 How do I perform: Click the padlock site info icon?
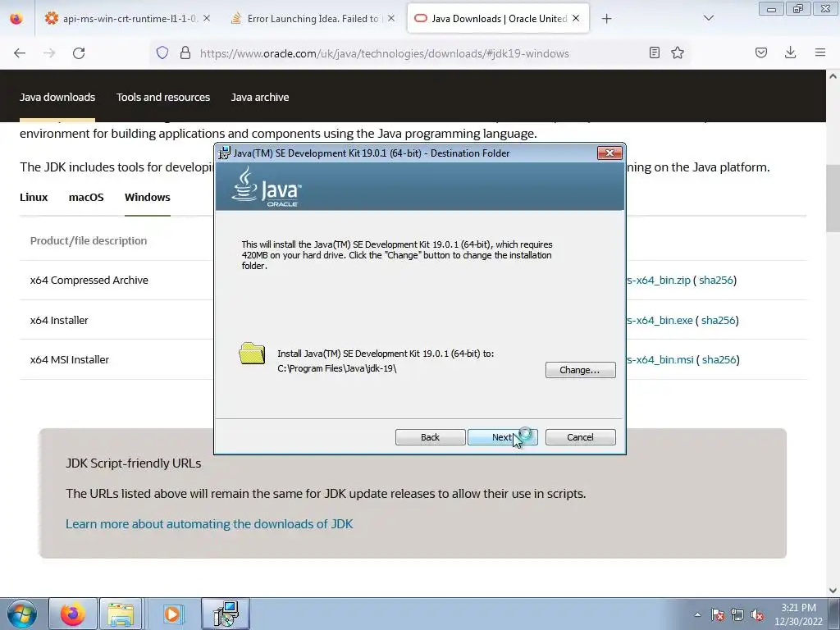(185, 53)
